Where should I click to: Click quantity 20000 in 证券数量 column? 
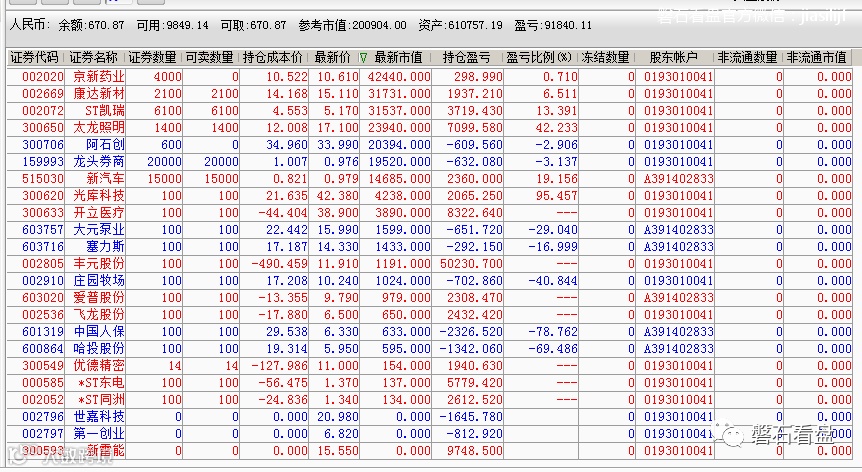point(164,162)
